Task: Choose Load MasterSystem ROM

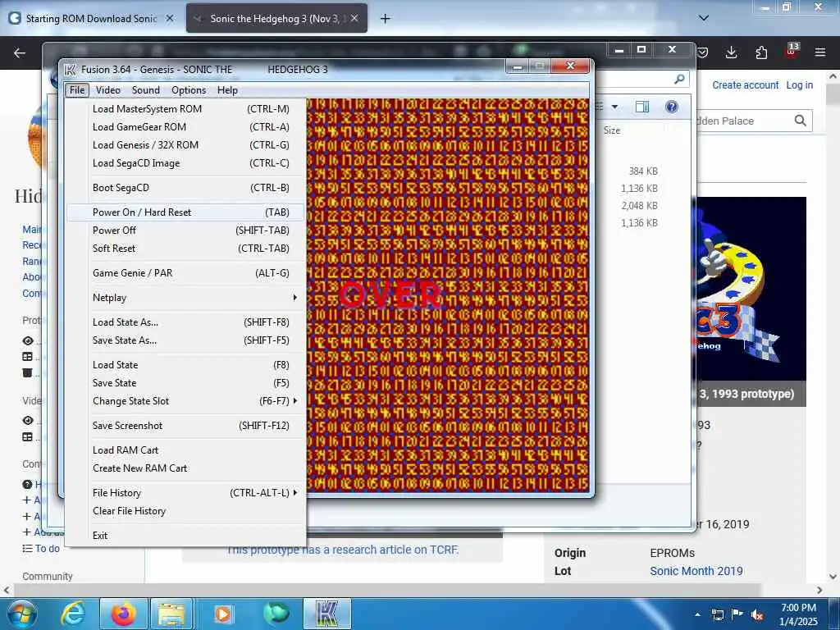Action: [x=185, y=109]
